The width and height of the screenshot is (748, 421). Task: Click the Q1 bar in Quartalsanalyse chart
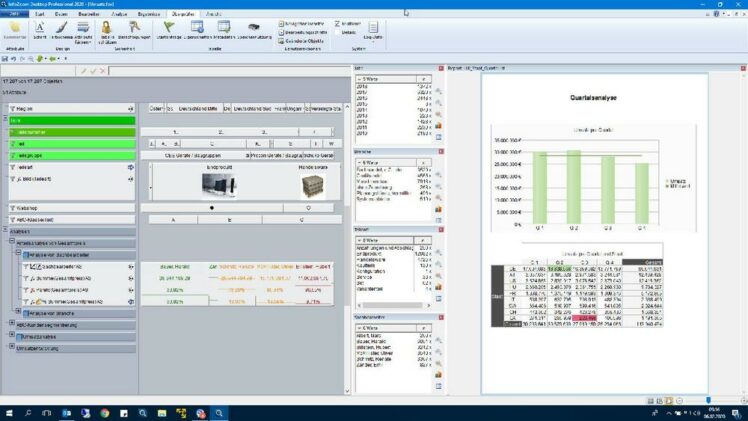(540, 188)
